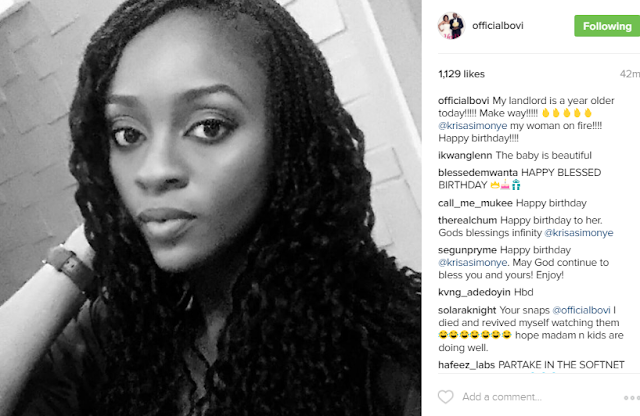Click the black-and-white portrait photo
The image size is (640, 416).
pos(211,208)
